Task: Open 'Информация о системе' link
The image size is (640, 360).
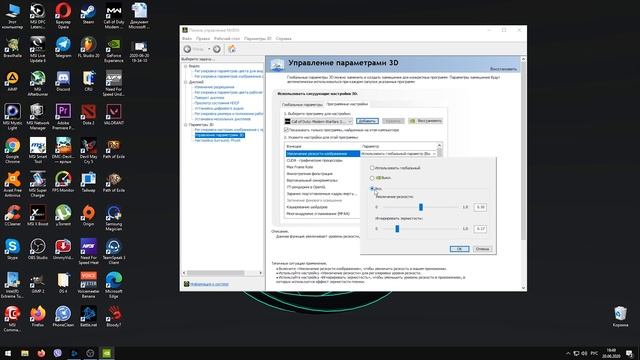Action: 209,284
